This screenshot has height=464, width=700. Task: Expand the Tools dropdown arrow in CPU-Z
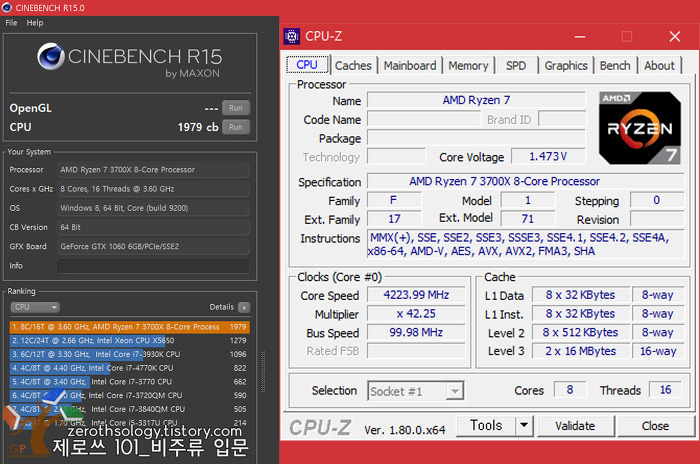coord(524,425)
